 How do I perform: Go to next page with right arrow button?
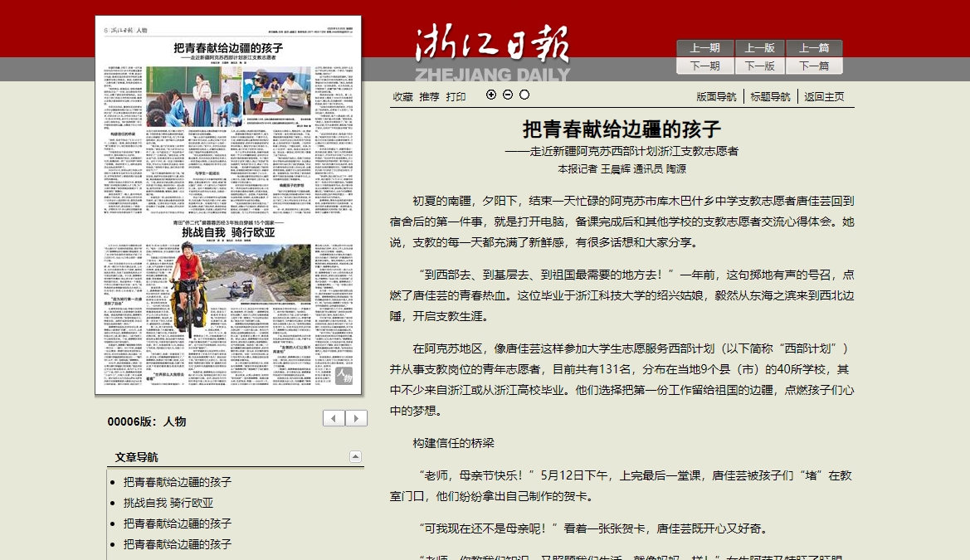[x=356, y=418]
